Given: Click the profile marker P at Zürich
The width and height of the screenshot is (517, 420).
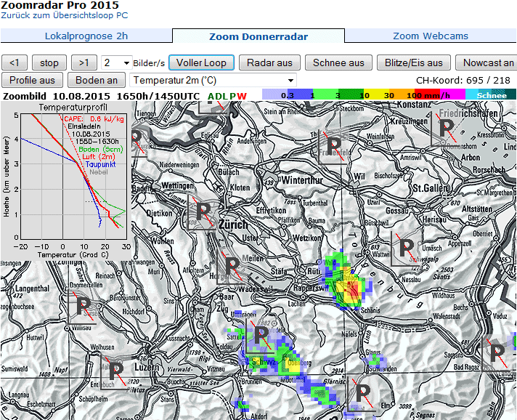Looking at the screenshot, I should (x=204, y=212).
